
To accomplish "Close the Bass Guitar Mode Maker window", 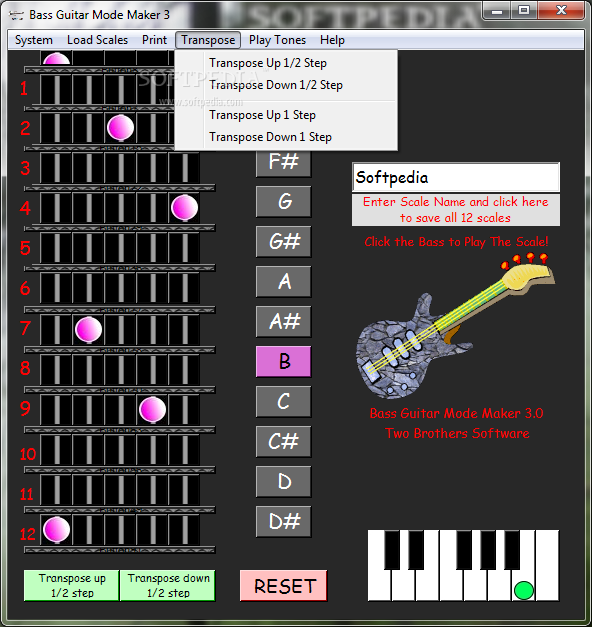I will [x=561, y=10].
